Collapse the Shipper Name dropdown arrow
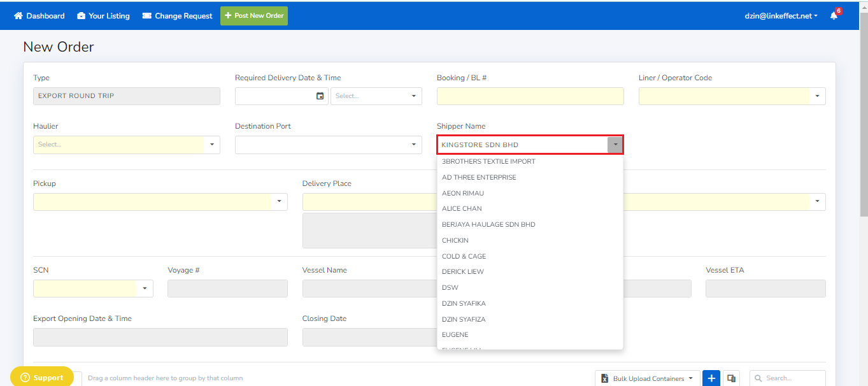The image size is (868, 386). coord(615,145)
